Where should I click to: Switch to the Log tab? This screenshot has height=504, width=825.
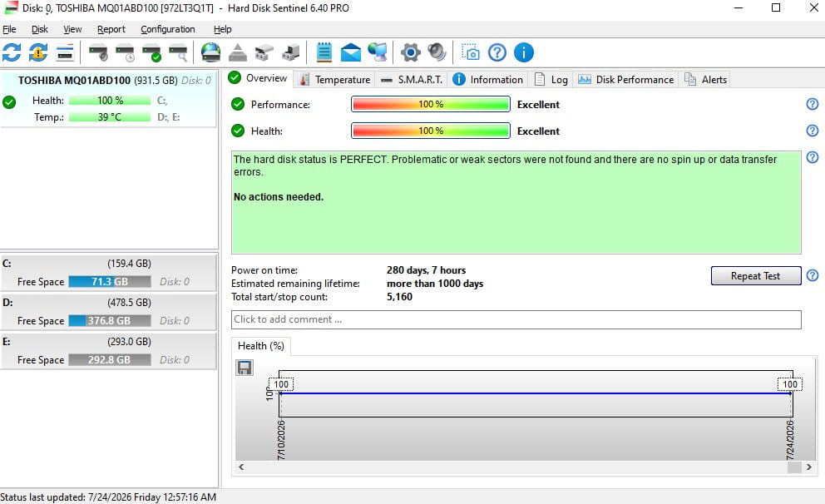coord(551,80)
